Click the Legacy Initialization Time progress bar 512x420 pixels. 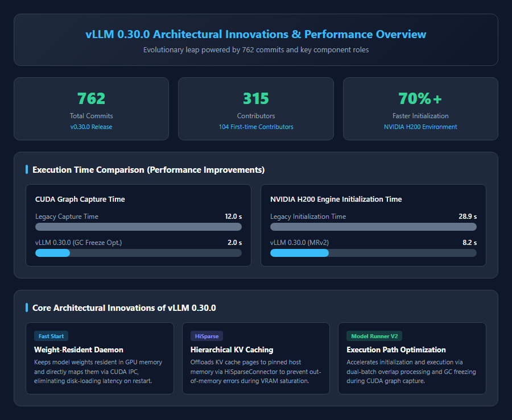click(x=374, y=227)
